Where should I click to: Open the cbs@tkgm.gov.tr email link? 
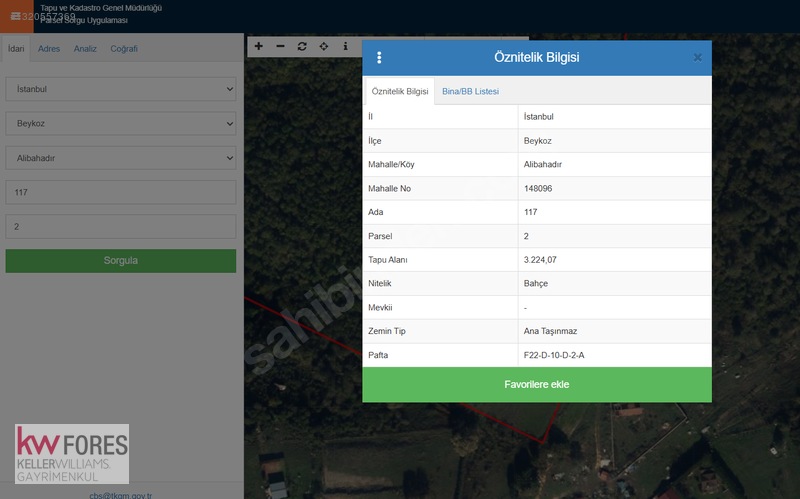point(120,495)
